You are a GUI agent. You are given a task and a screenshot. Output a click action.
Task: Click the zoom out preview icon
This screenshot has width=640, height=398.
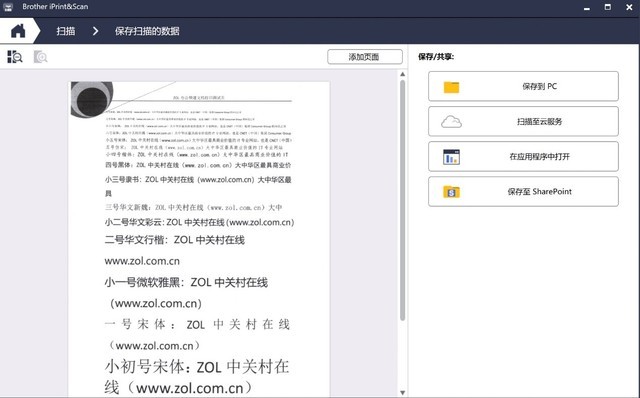click(x=15, y=57)
